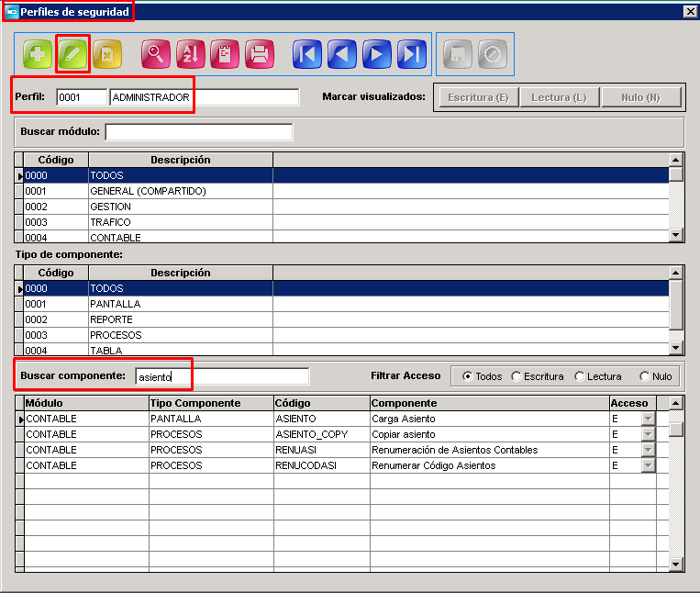Viewport: 700px width, 593px height.
Task: Go to the previous record icon
Action: [342, 54]
